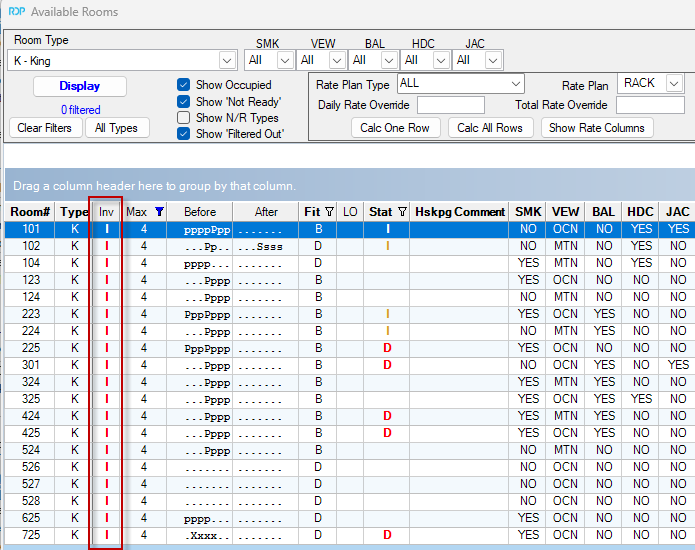Expand the SMK filter dropdown
Image resolution: width=695 pixels, height=550 pixels.
click(285, 60)
